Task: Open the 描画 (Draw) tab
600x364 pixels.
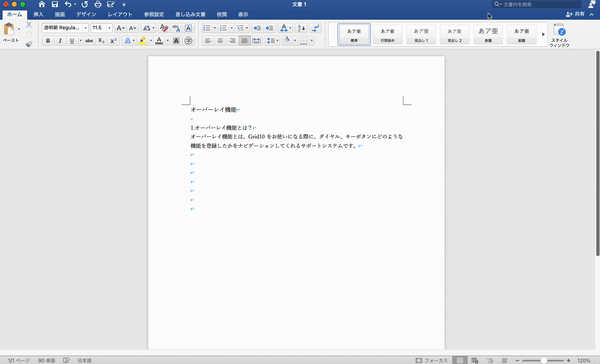Action: 60,15
